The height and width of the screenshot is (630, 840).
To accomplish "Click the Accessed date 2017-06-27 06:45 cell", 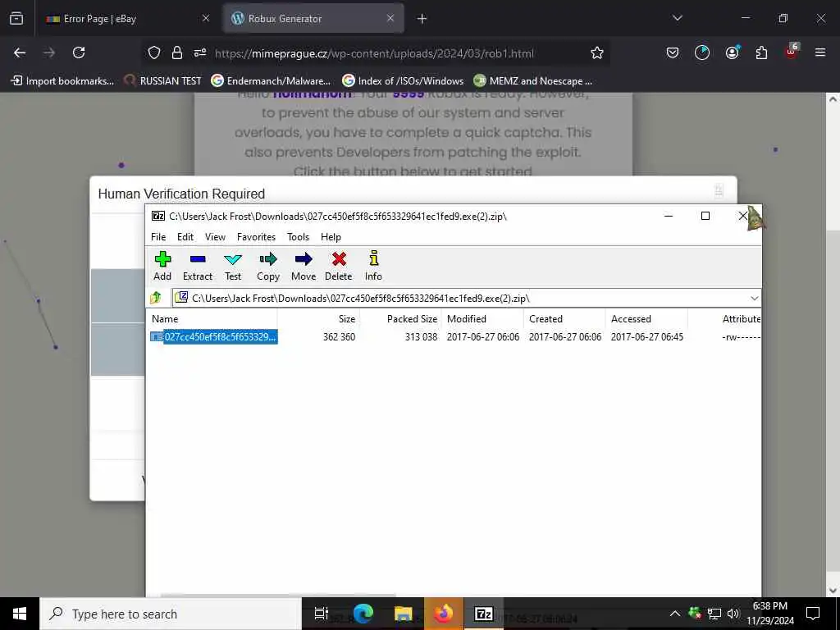I will click(x=646, y=337).
